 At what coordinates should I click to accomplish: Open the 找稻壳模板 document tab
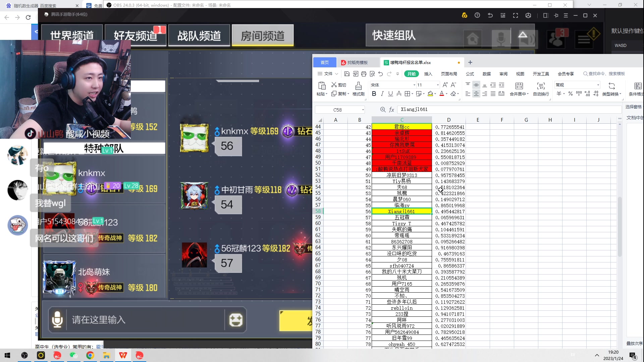click(358, 63)
